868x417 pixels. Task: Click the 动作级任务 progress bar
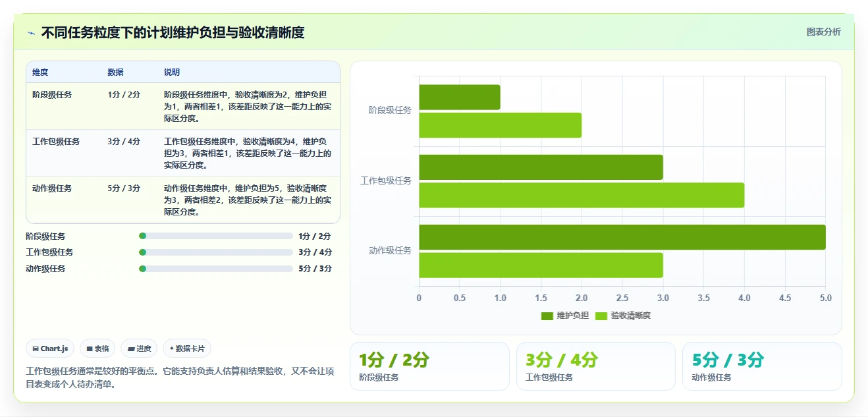click(x=216, y=269)
